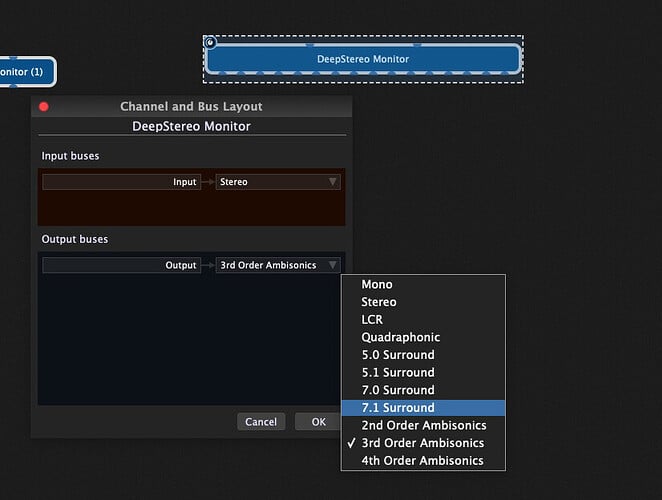Click the DeepStereo Monitor dialog heading
The width and height of the screenshot is (662, 500).
coord(191,126)
